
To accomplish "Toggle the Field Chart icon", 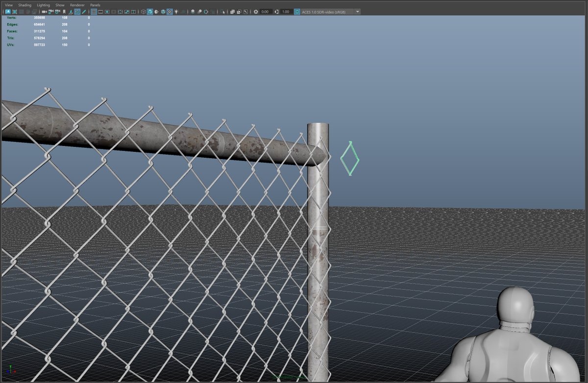I will (120, 12).
